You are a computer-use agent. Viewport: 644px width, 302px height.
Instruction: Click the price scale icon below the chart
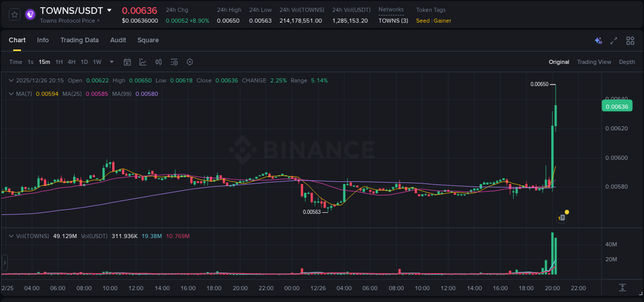[x=622, y=289]
